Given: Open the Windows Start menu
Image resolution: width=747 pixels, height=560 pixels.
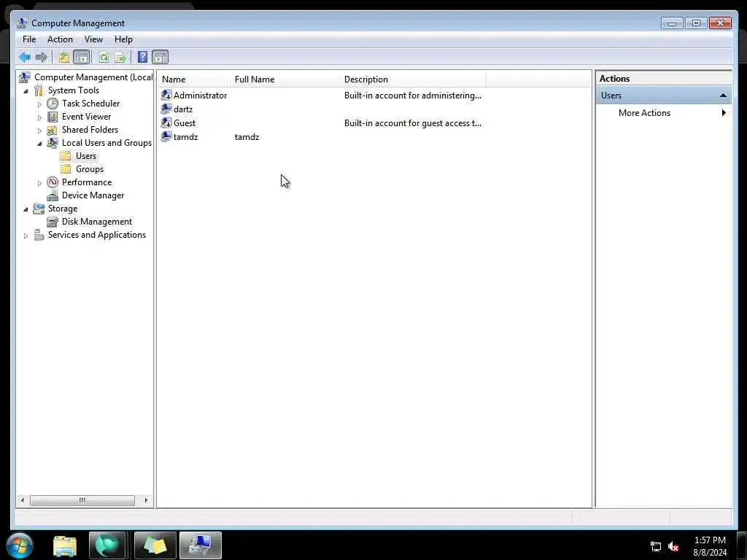Looking at the screenshot, I should pyautogui.click(x=20, y=545).
